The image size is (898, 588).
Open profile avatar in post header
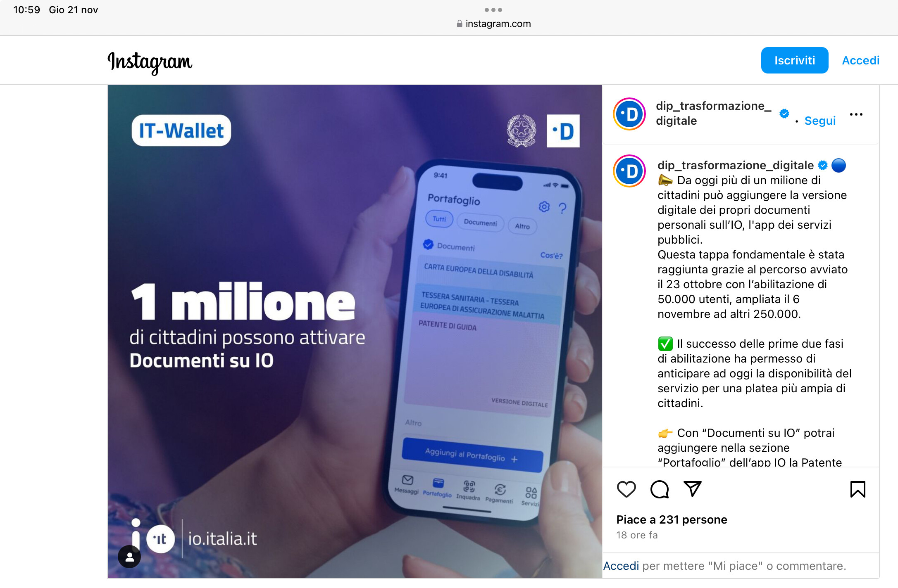point(629,114)
